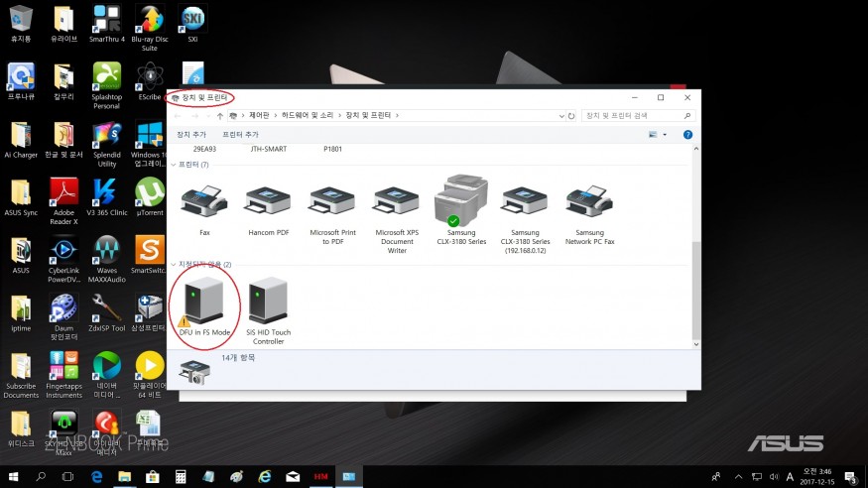Viewport: 868px width, 488px height.
Task: Go up one folder level arrow
Action: click(x=220, y=116)
